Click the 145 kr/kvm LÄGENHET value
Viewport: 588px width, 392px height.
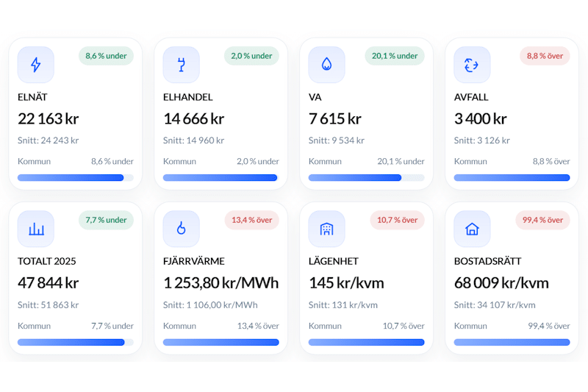pyautogui.click(x=346, y=282)
